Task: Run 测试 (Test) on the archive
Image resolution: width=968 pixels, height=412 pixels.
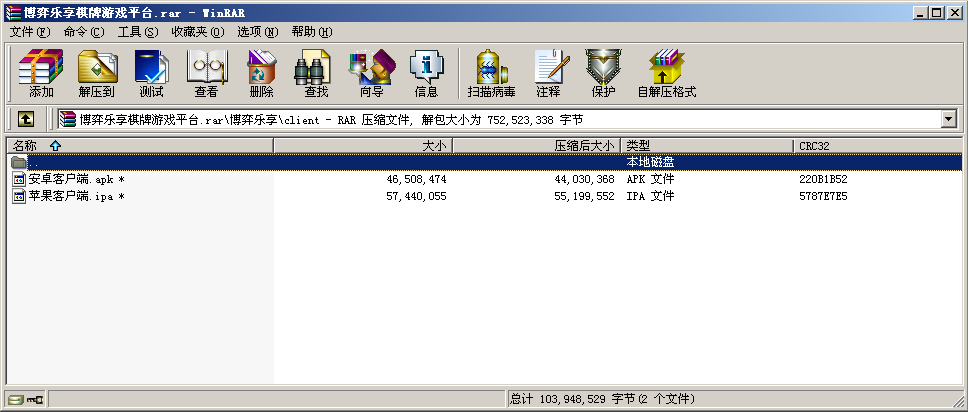Action: tap(151, 74)
